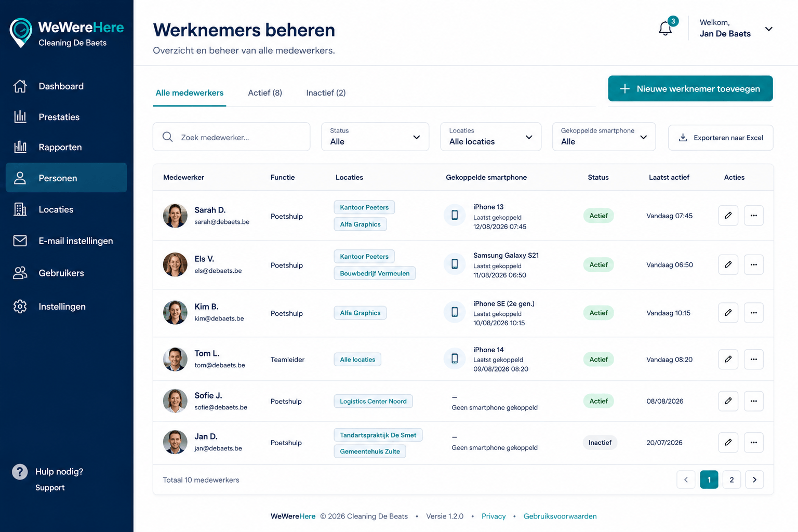Open Rapporten in sidebar

tap(66, 147)
